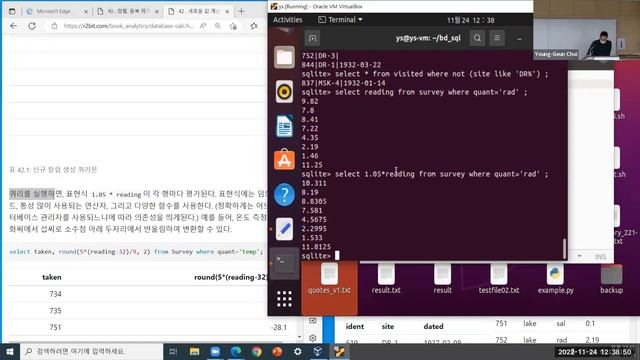
Task: Add page to favorites star icon
Action: 233,26
